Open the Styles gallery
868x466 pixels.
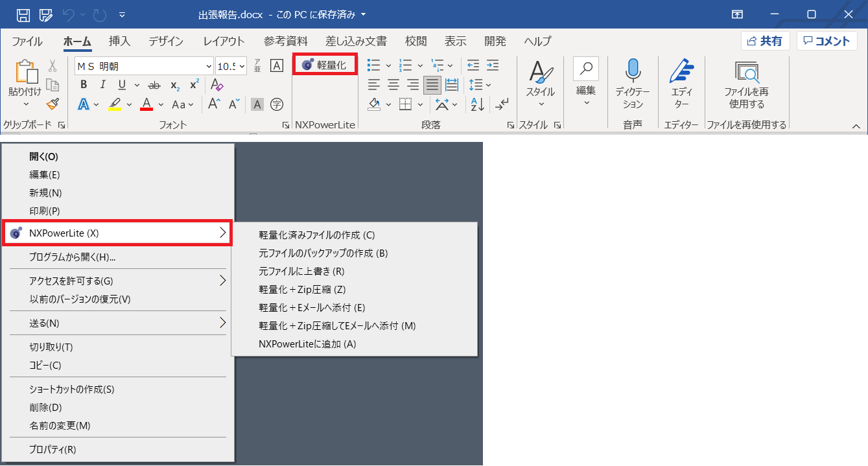point(540,84)
